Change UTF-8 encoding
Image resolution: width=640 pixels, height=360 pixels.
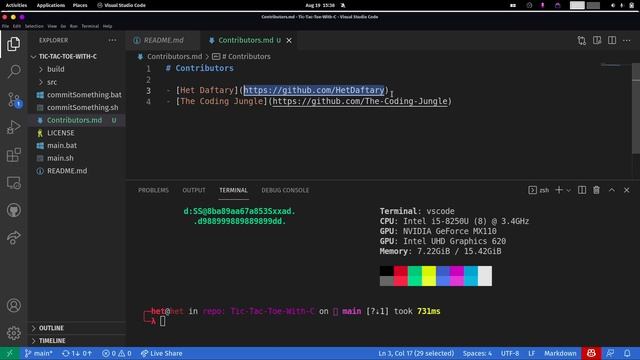pyautogui.click(x=510, y=353)
